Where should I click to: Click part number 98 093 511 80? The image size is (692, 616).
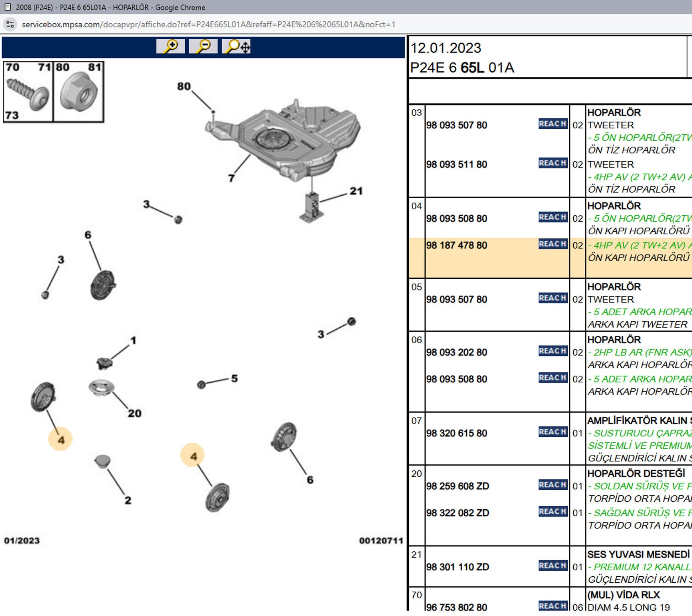pos(457,164)
